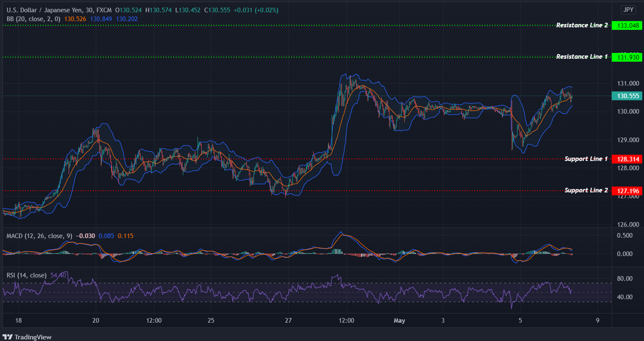Screen dimensions: 644x341
Task: Click the May label on the time axis
Action: 399,320
